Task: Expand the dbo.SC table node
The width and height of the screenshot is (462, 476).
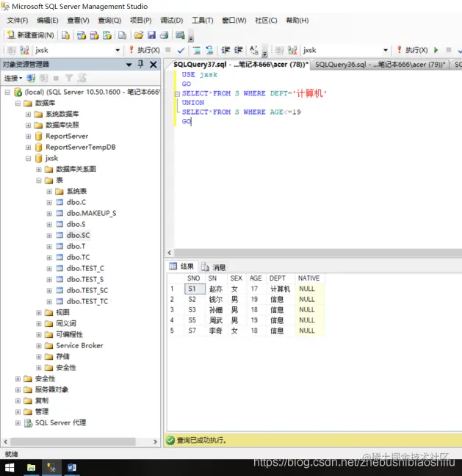Action: click(49, 236)
